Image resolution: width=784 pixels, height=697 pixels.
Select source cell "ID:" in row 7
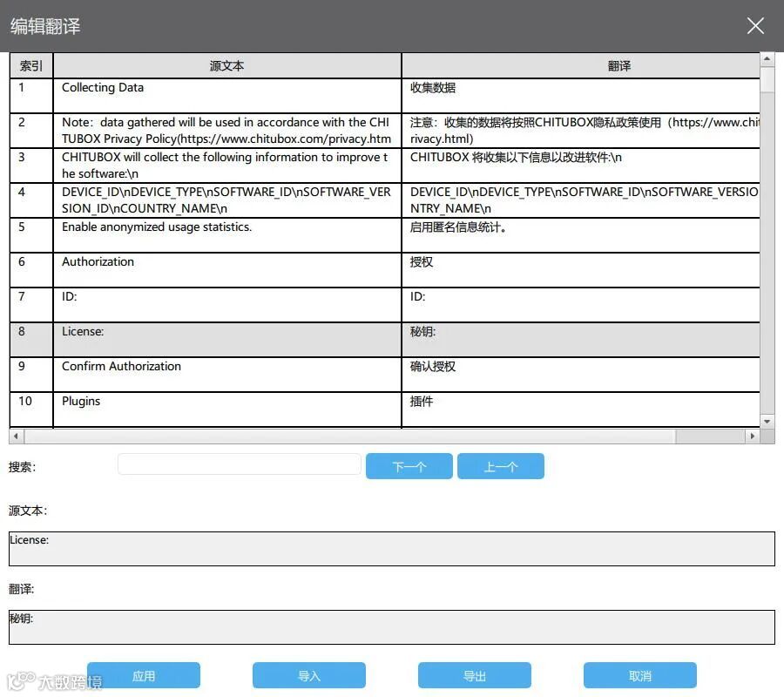pyautogui.click(x=227, y=304)
